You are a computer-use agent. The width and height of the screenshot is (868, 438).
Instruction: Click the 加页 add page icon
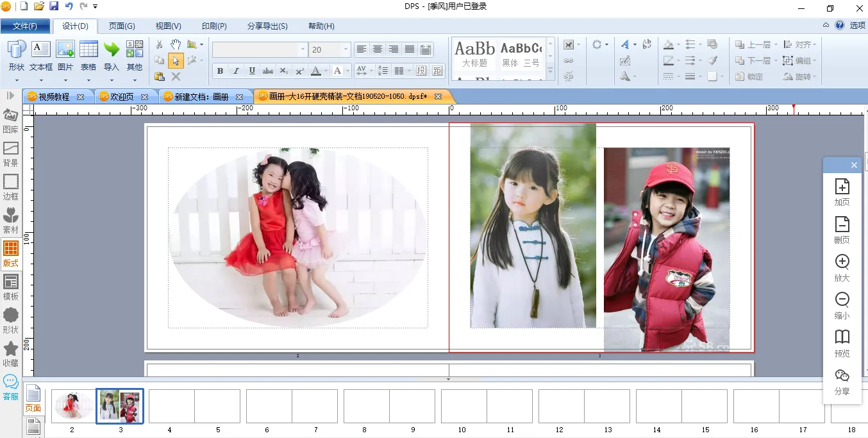[842, 192]
